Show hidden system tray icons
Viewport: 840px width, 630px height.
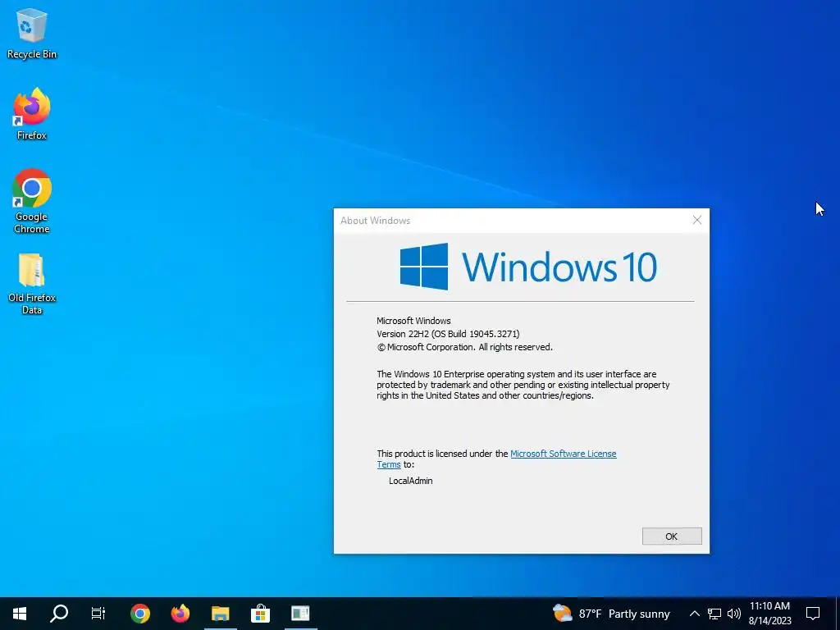694,614
